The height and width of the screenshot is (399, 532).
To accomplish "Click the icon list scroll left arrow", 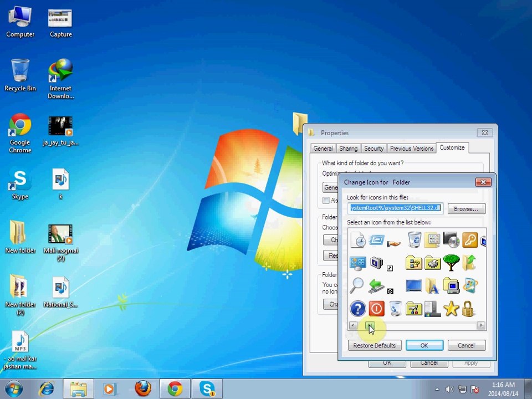I will pyautogui.click(x=353, y=325).
